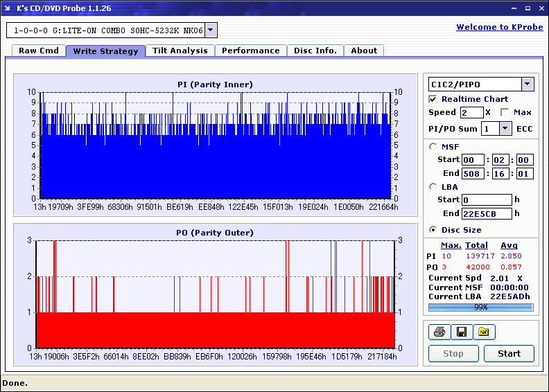This screenshot has width=549, height=392.
Task: Click the save floppy disk icon
Action: tap(462, 332)
